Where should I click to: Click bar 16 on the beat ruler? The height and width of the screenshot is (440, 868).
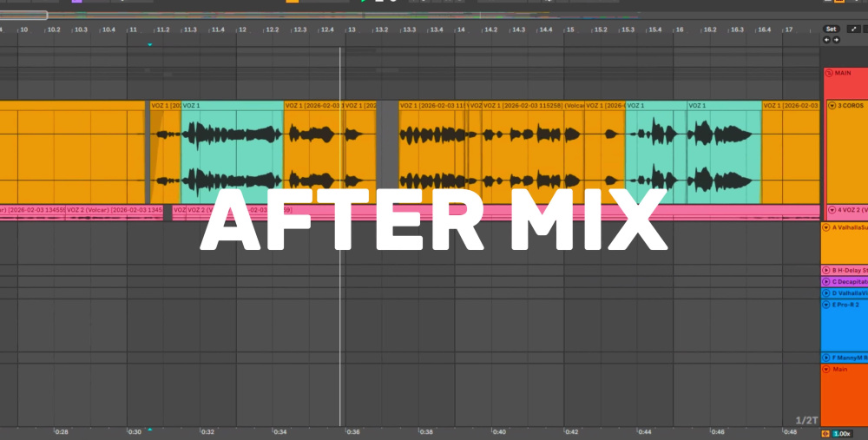coord(680,30)
